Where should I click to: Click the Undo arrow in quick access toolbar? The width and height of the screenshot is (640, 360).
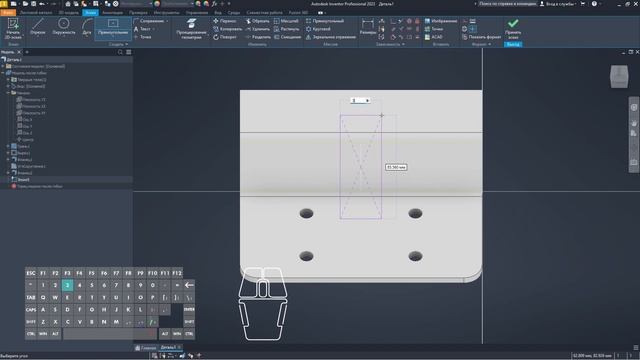[42, 4]
